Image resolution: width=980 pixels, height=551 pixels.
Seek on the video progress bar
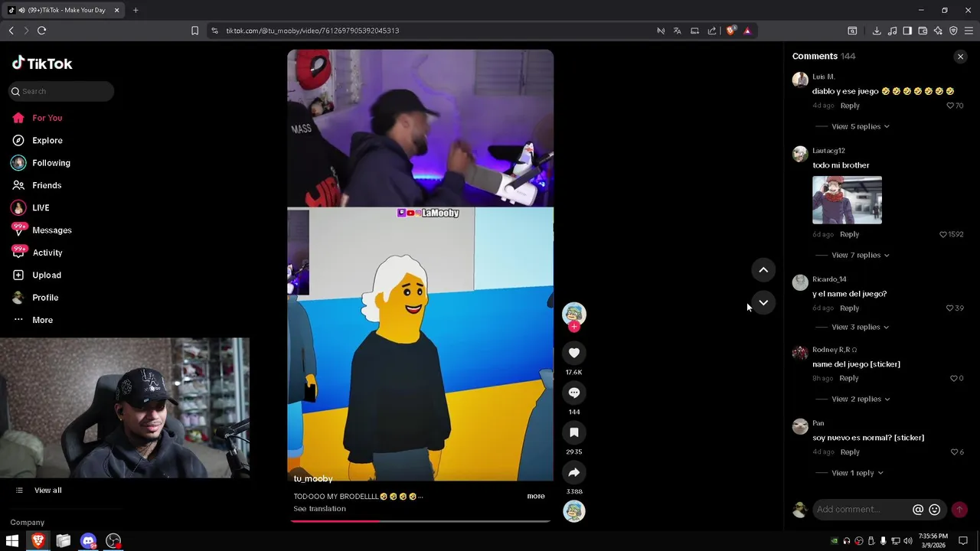coord(420,521)
